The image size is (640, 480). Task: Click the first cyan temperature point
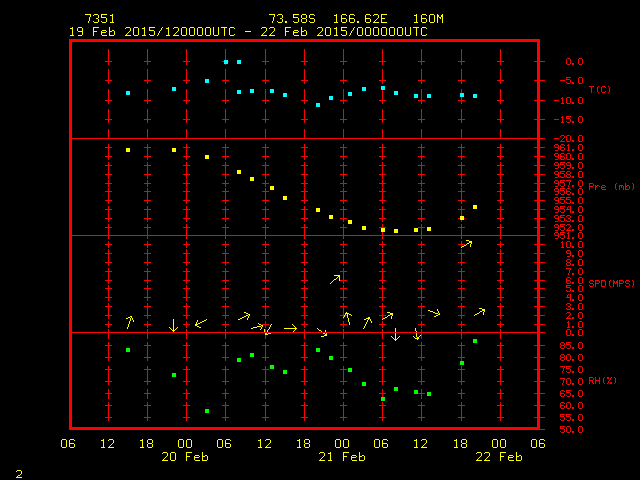[128, 93]
